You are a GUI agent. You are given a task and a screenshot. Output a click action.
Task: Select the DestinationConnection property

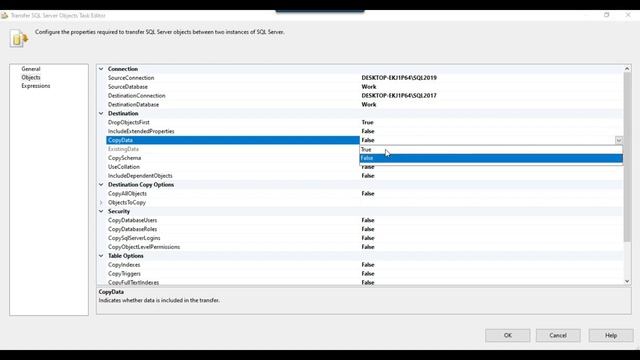click(x=137, y=96)
